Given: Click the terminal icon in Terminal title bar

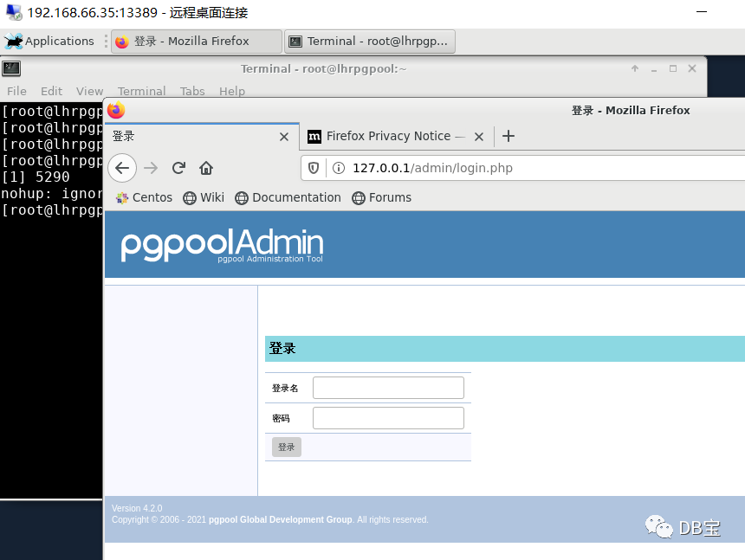Looking at the screenshot, I should [11, 69].
